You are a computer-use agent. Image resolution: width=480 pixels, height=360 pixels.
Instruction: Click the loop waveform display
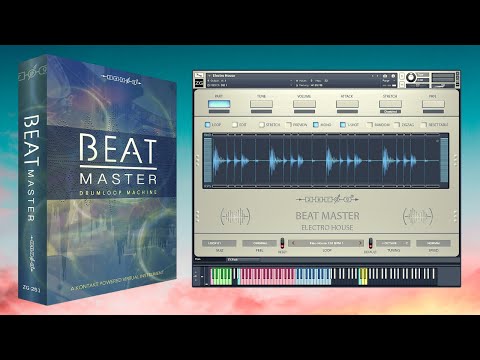(x=326, y=161)
